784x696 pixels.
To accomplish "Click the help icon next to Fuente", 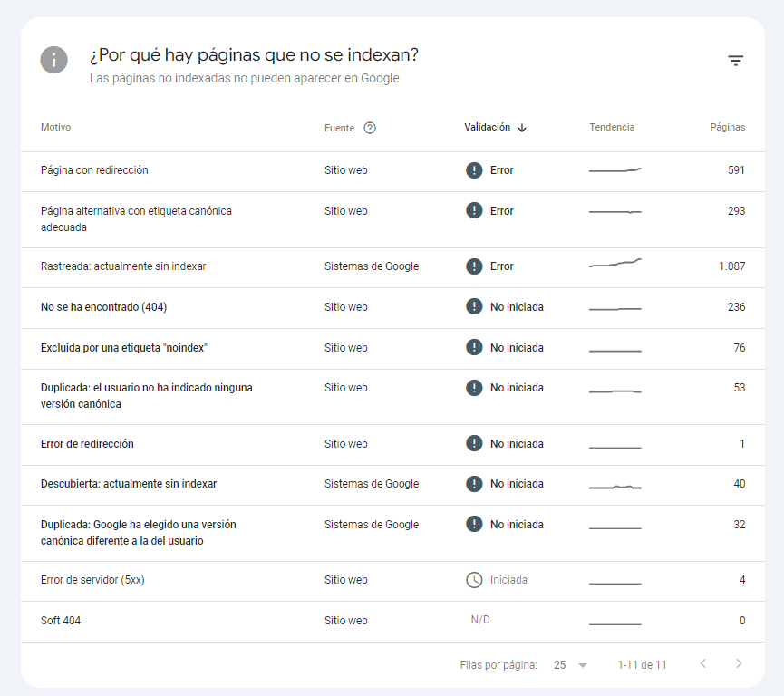I will (x=370, y=128).
